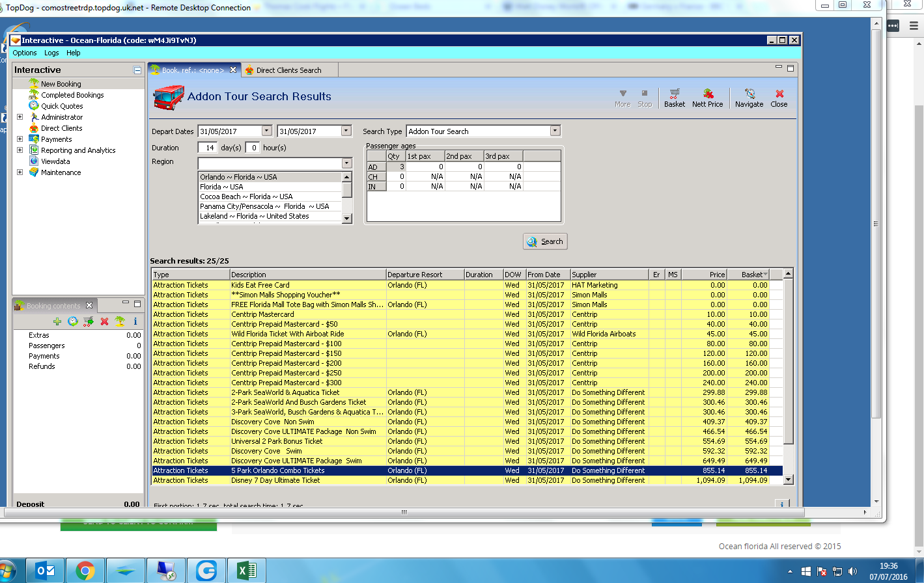Screen dimensions: 924x583
Task: Click the Chrome icon in taskbar
Action: 85,571
